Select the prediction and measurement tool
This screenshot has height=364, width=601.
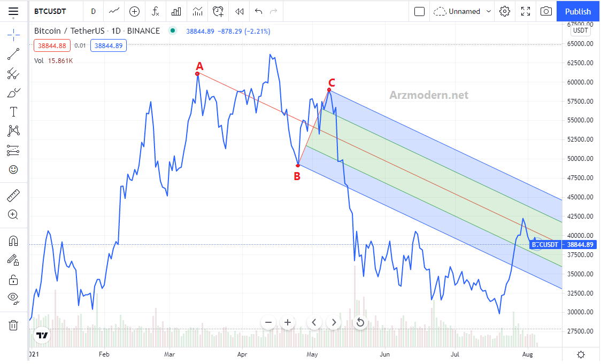coord(13,150)
